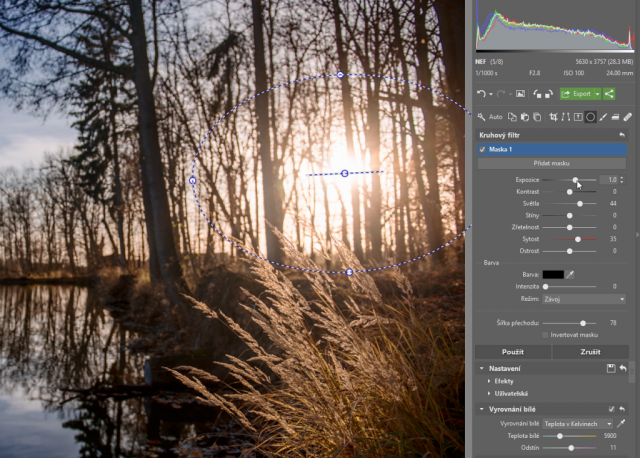640x458 pixels.
Task: Select the retouching bandage tool
Action: point(627,117)
